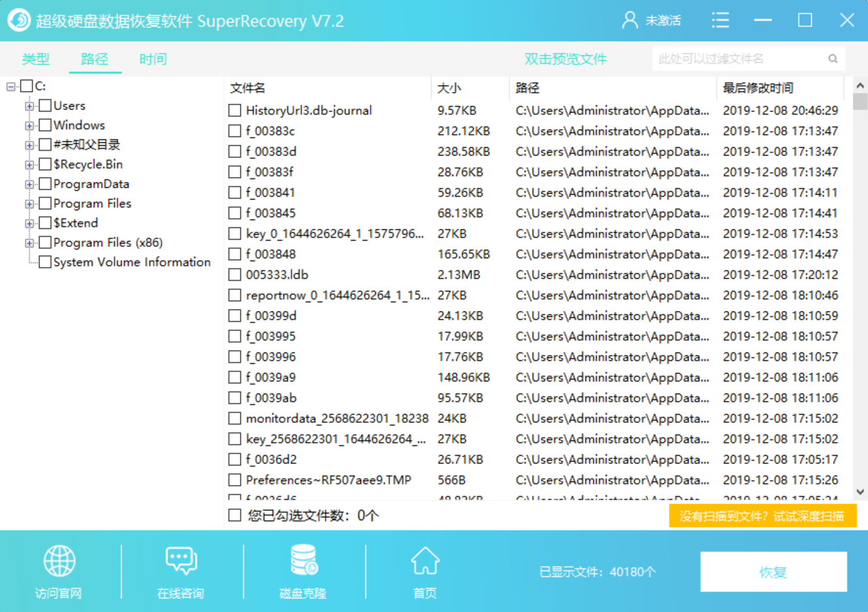
Task: Click the filter filename input field
Action: point(730,59)
